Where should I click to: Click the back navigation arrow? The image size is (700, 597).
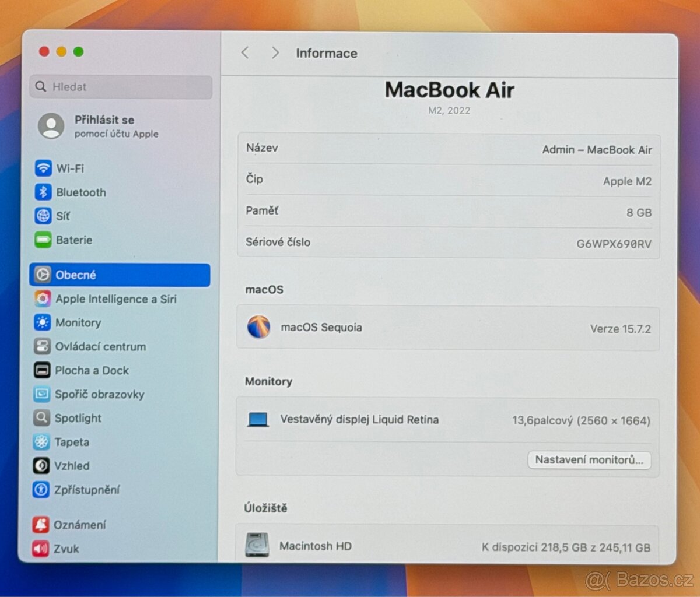[x=244, y=52]
